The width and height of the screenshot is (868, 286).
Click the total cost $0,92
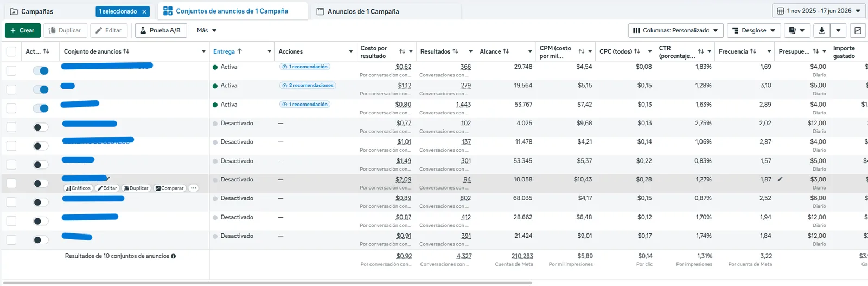click(404, 256)
